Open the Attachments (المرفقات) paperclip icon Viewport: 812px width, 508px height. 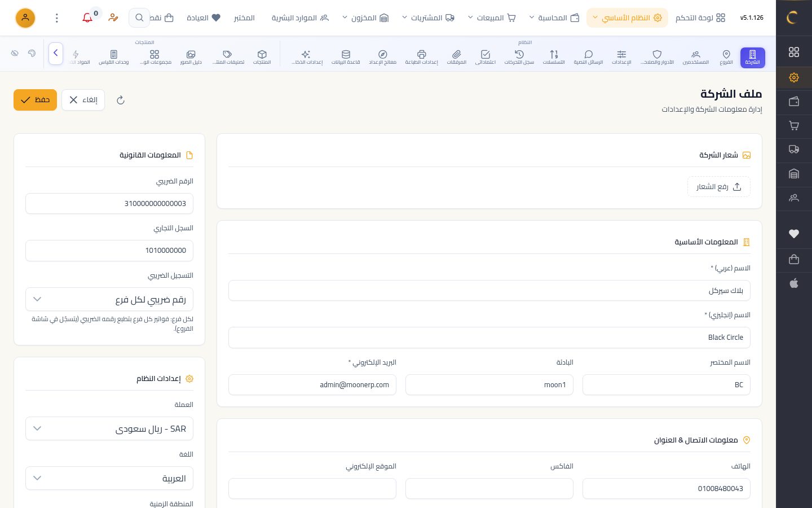pos(457,57)
